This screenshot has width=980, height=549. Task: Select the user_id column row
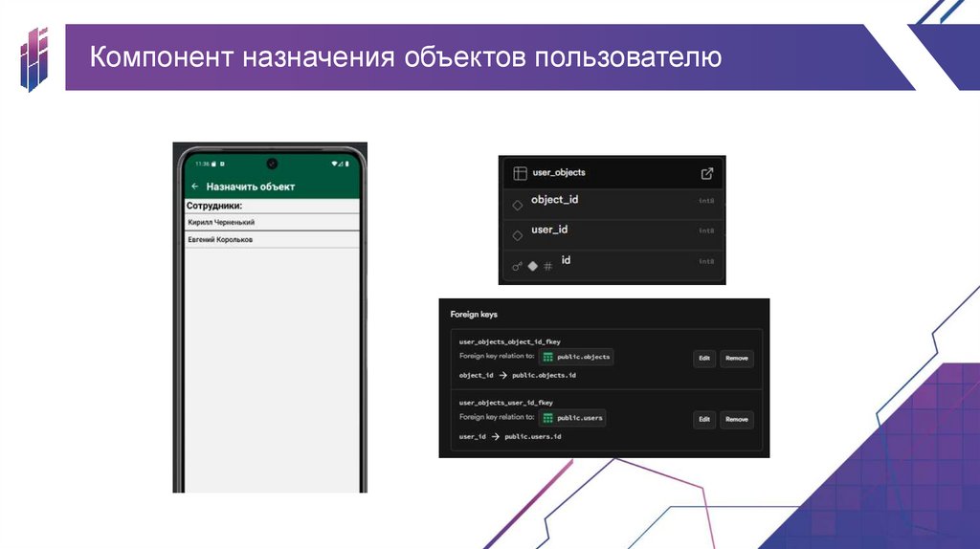point(612,234)
